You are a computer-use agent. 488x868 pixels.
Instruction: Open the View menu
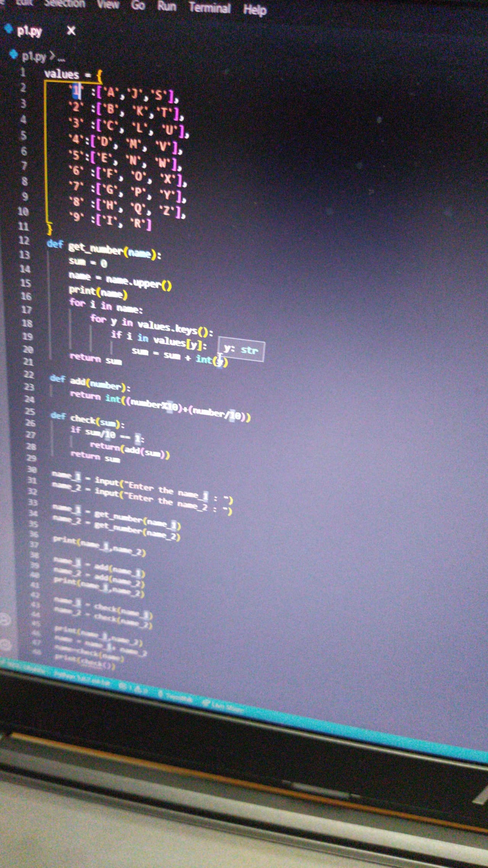108,4
